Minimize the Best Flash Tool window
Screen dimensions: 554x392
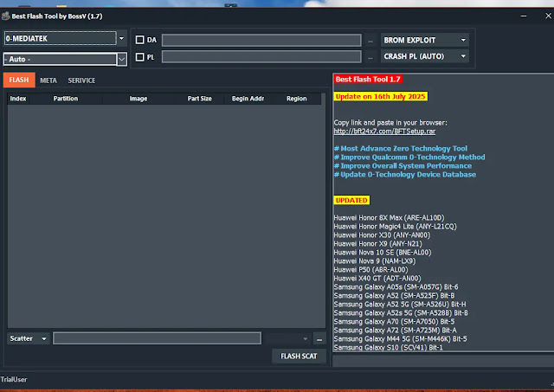(524, 16)
